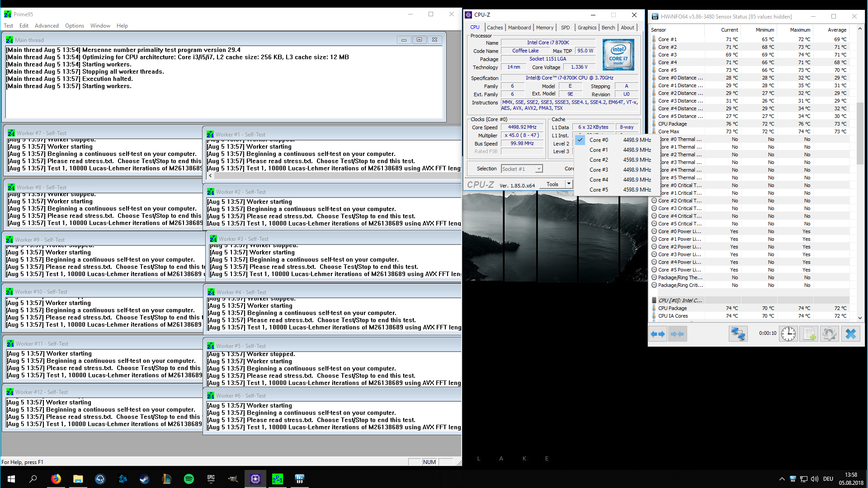Select Core #2 in clock popup list
Image resolution: width=868 pixels, height=488 pixels.
click(x=599, y=160)
